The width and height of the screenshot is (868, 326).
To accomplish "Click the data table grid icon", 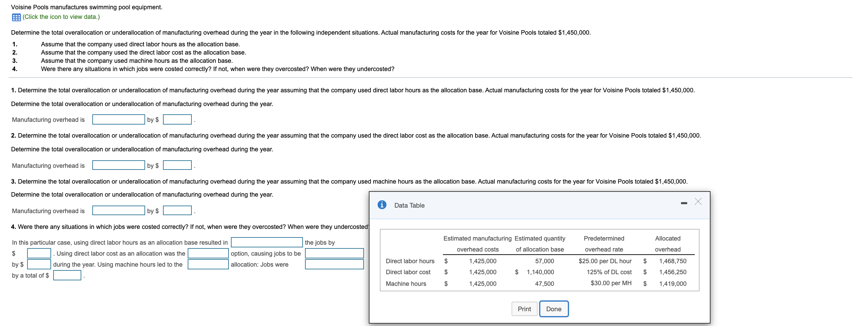I will click(16, 17).
